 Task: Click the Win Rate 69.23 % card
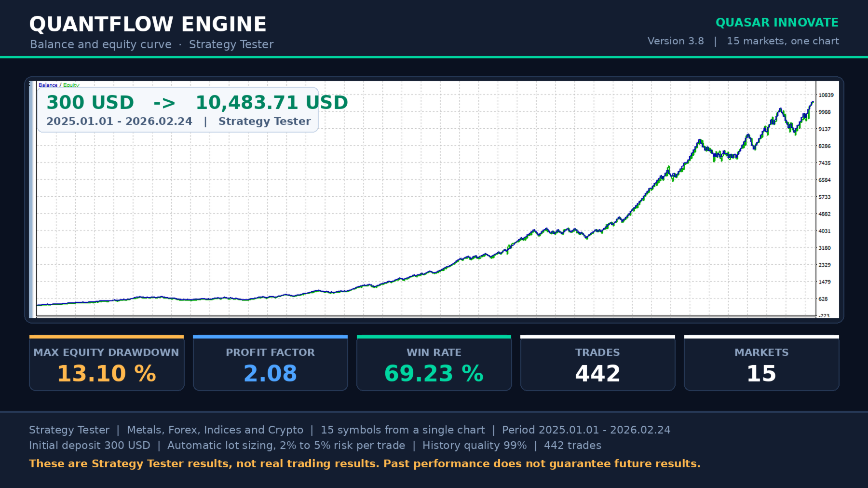pyautogui.click(x=434, y=363)
